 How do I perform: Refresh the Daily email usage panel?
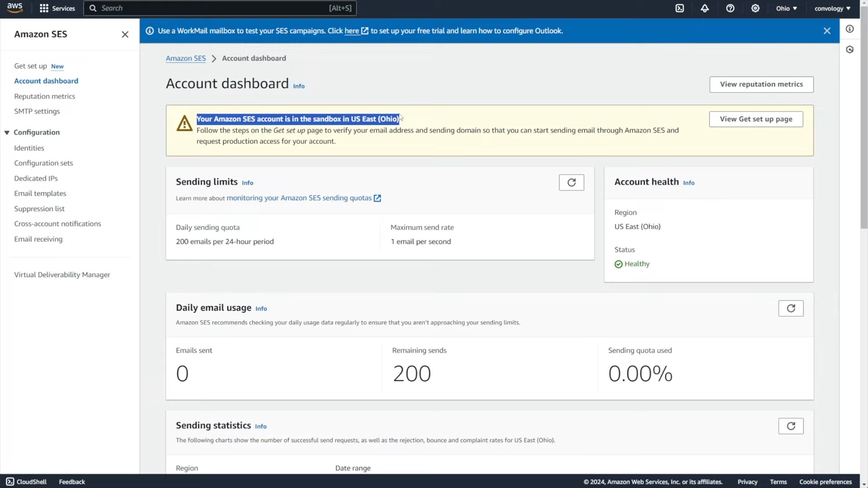[791, 309]
